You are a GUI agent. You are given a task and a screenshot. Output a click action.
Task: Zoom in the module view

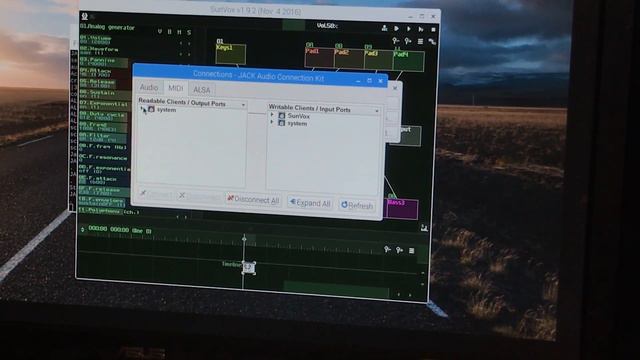click(x=408, y=41)
